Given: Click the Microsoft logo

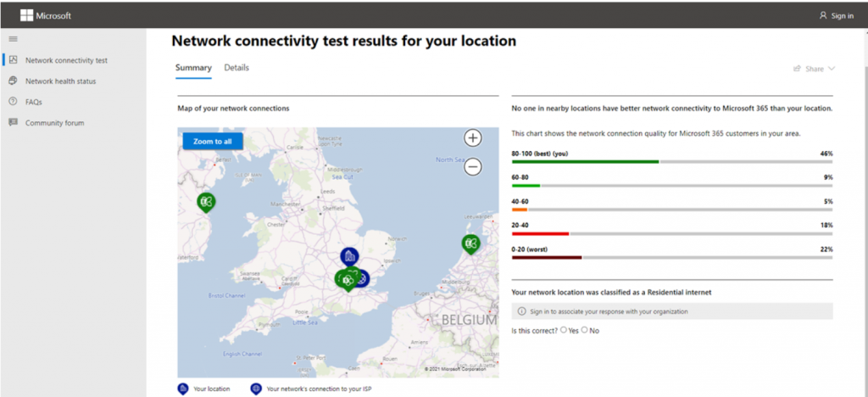Looking at the screenshot, I should 26,15.
